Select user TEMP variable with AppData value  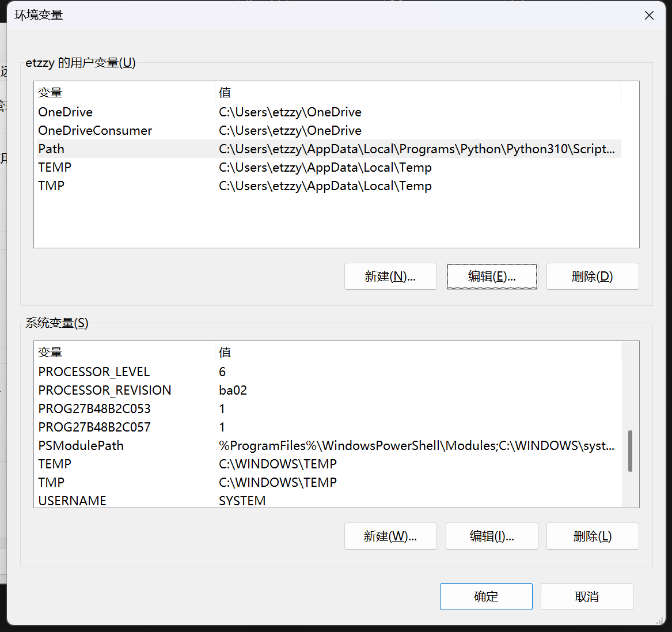click(329, 167)
